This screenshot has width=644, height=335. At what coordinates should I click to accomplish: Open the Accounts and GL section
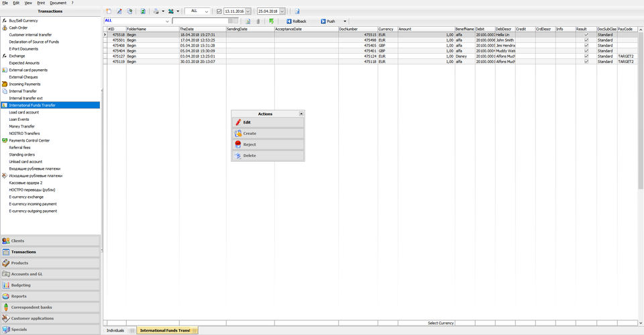50,274
